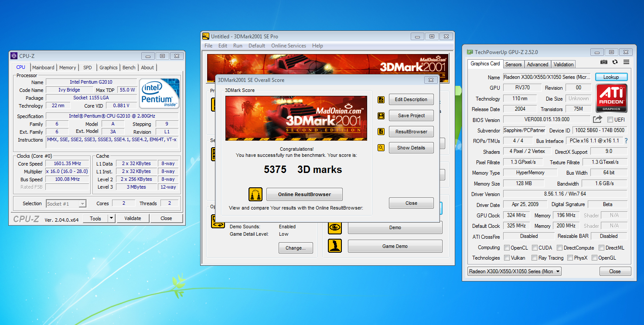
Task: Click the floppy disk icon beside Save Project
Action: point(381,116)
